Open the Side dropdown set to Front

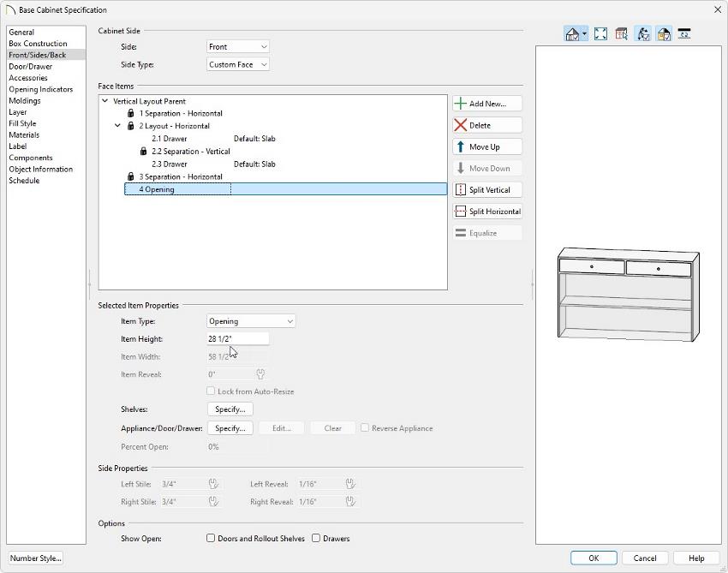(238, 47)
